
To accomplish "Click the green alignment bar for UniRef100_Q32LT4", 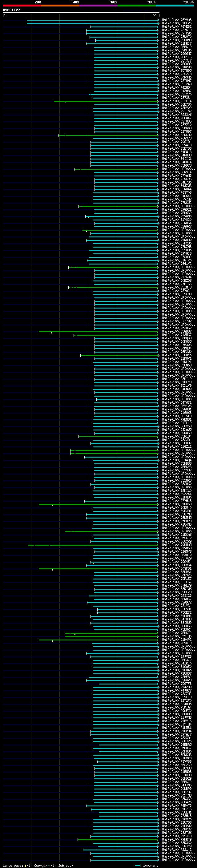I will pos(106,101).
